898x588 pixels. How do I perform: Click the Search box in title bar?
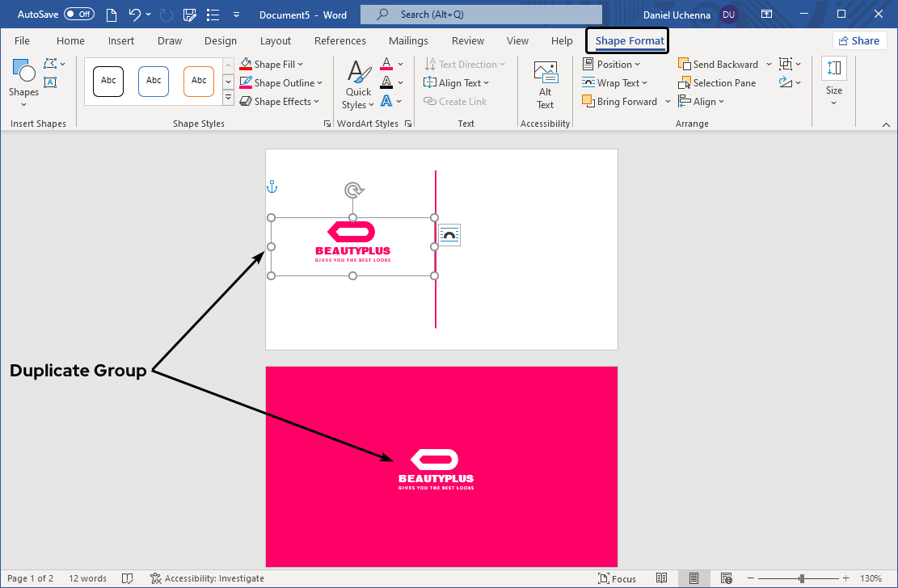[x=481, y=15]
